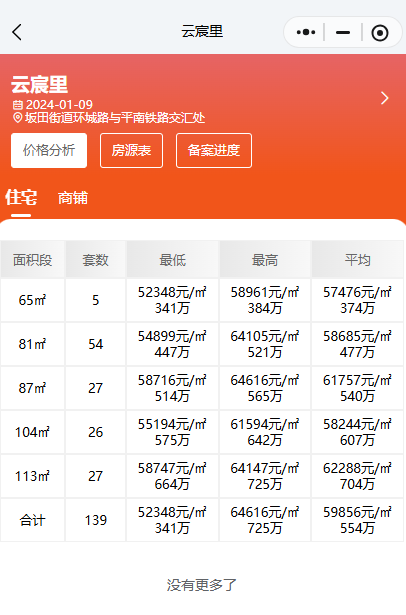Click the address 坂田街道环城路与平南铁路交汇处

pyautogui.click(x=115, y=118)
